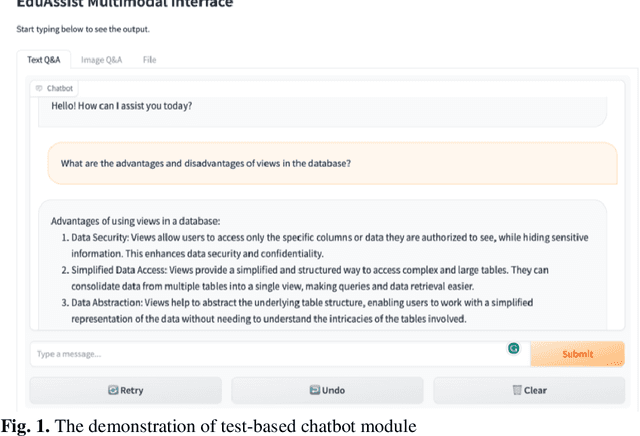The image size is (640, 436).
Task: Click the user question about database views
Action: pyautogui.click(x=205, y=163)
